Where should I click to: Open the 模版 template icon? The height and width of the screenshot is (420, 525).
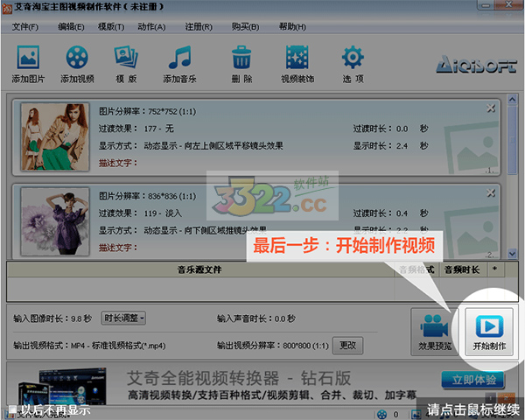[x=126, y=64]
